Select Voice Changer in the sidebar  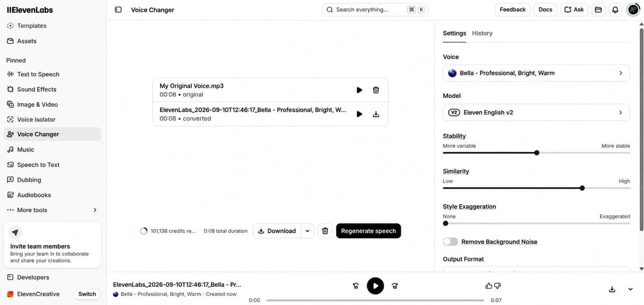click(52, 134)
